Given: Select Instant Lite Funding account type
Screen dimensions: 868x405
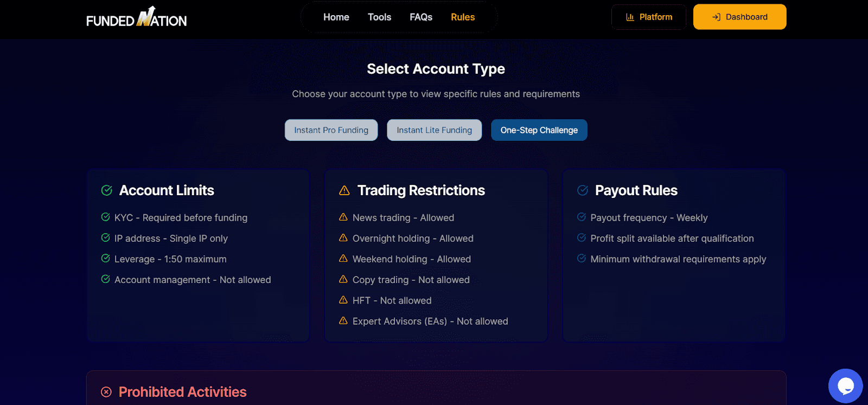Looking at the screenshot, I should click(x=434, y=130).
